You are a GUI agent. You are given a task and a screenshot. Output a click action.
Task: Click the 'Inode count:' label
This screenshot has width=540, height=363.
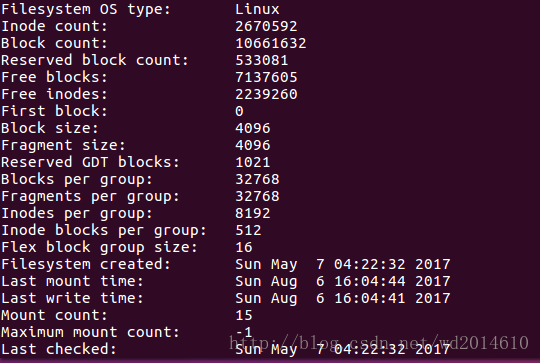(54, 26)
